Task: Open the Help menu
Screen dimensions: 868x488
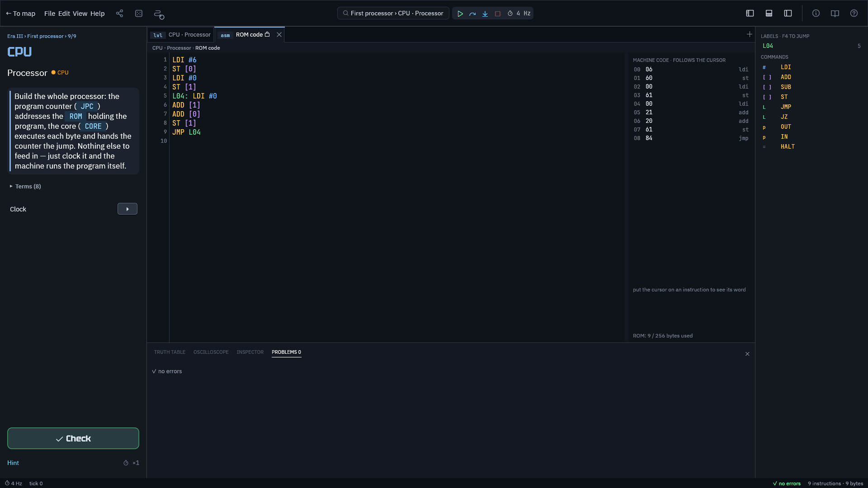Action: point(97,14)
